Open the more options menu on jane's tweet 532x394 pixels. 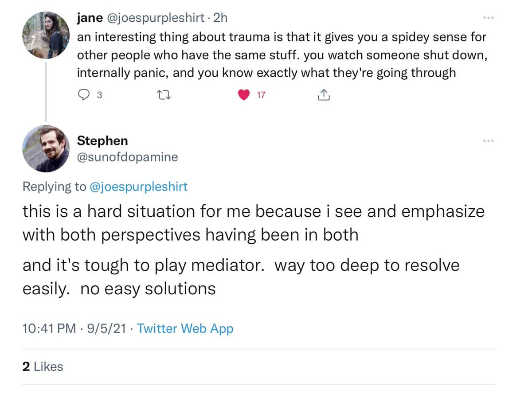(489, 17)
